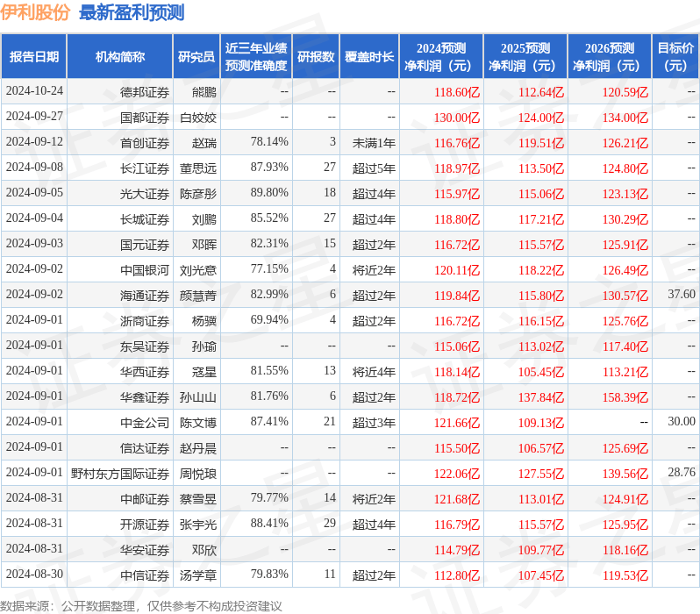Click 2026 profit forecast 158.39亿
The image size is (700, 614).
[625, 398]
